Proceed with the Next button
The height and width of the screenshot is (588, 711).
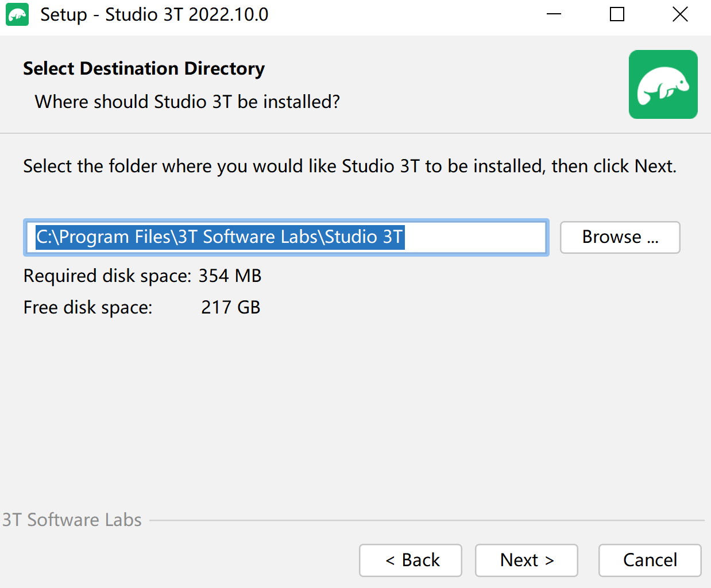(527, 560)
